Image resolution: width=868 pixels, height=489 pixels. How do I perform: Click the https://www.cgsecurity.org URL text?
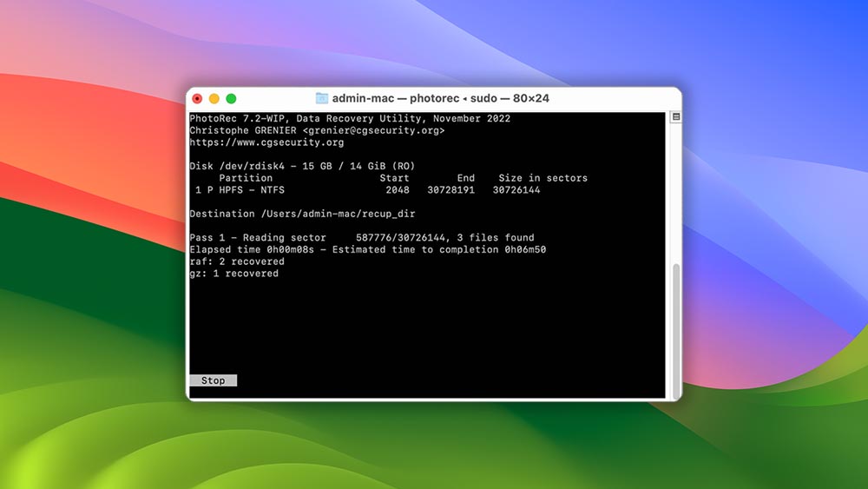[x=266, y=142]
